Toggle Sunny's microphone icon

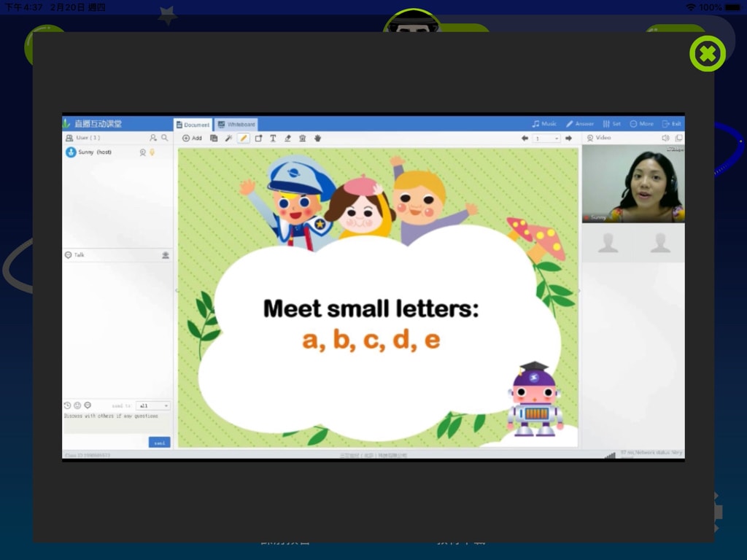(152, 152)
